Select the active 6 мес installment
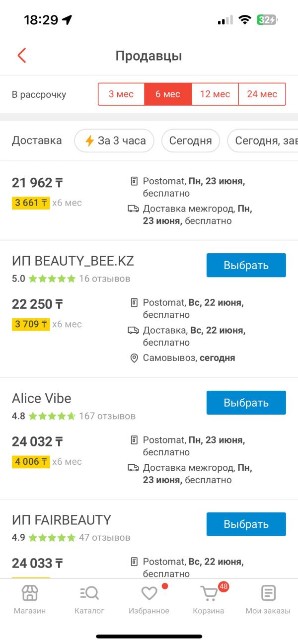This screenshot has height=644, width=298. tap(168, 94)
